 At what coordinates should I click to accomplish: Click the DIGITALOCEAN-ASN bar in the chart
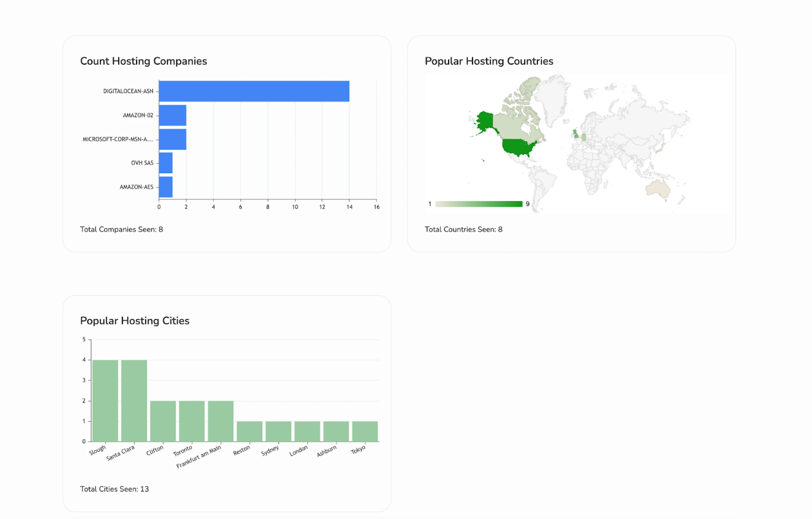(x=254, y=91)
